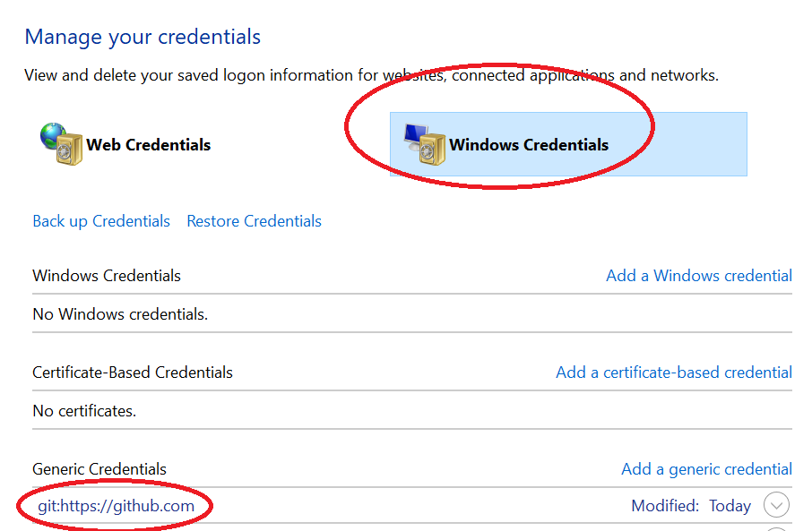Click Add a generic credential

(707, 469)
